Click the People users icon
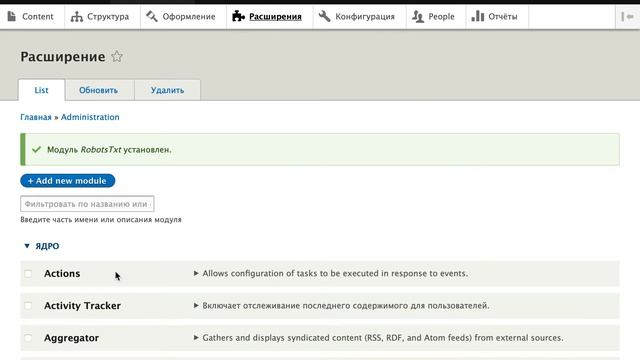The height and width of the screenshot is (360, 640). point(418,16)
